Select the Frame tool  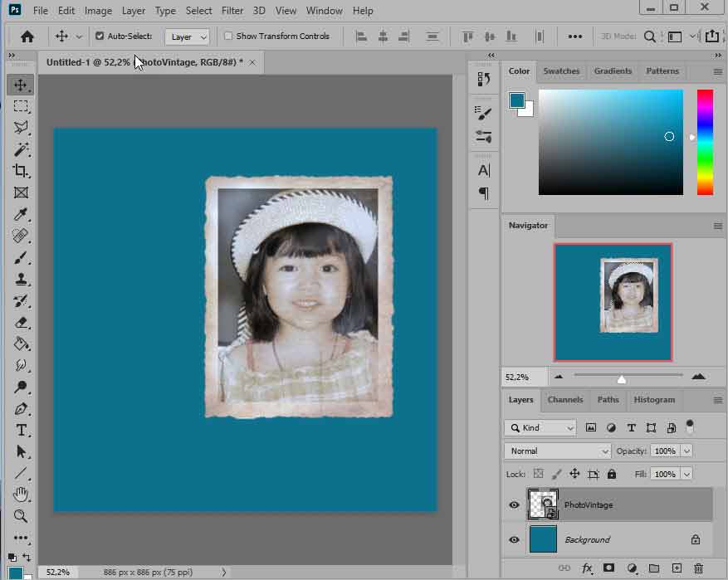point(21,193)
